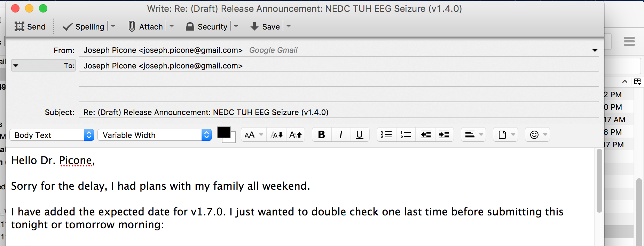Save the draft message

[265, 27]
